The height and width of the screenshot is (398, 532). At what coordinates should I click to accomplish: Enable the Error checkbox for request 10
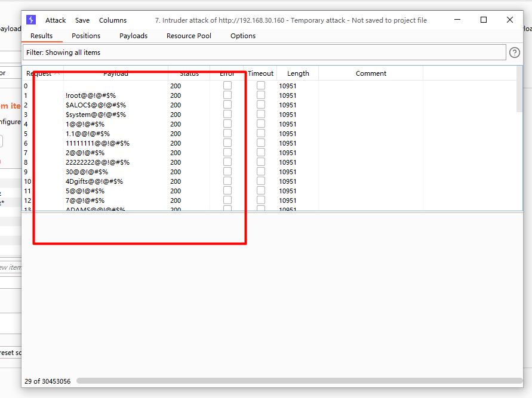(227, 181)
